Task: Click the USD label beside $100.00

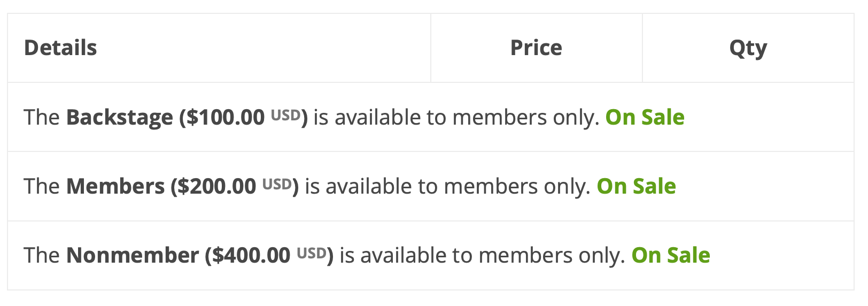Action: tap(285, 115)
